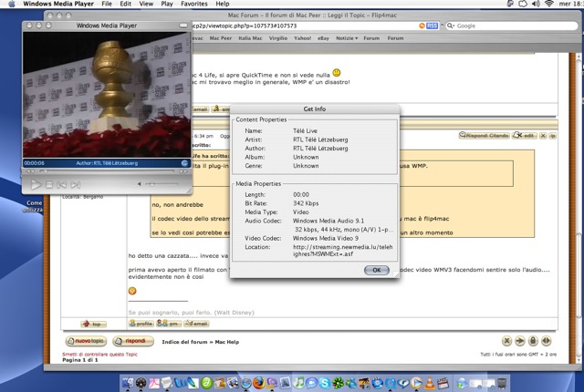Click the 'Rispondi Citando' quote button
Viewport: 584px width, 392px height.
[484, 136]
